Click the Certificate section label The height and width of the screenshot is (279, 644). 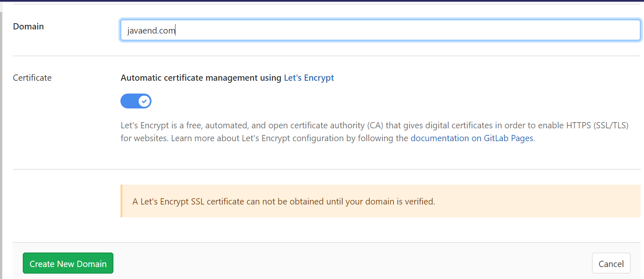[32, 78]
